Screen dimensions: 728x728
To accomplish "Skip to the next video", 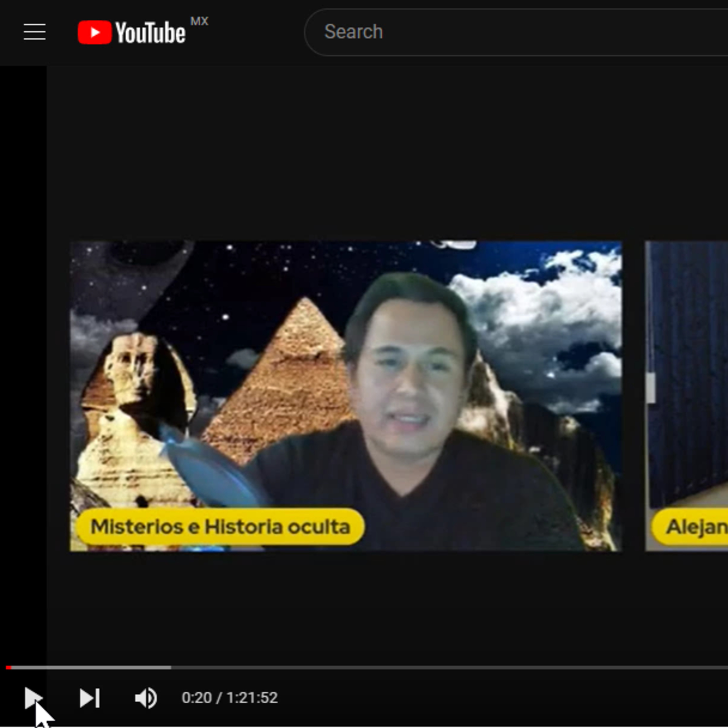I will point(90,698).
